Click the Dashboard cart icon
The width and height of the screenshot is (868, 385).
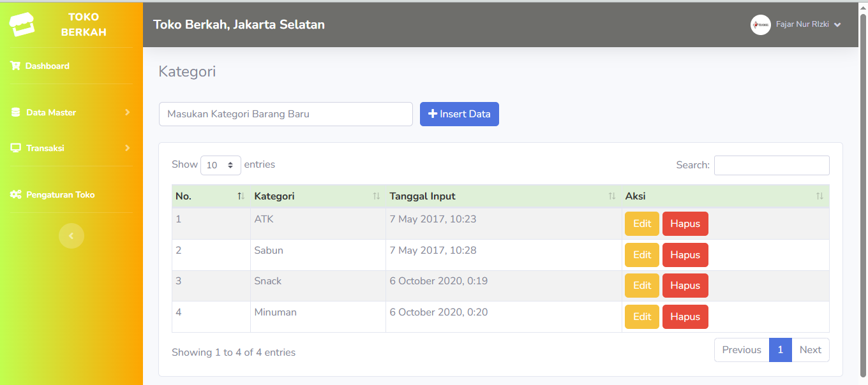tap(16, 66)
